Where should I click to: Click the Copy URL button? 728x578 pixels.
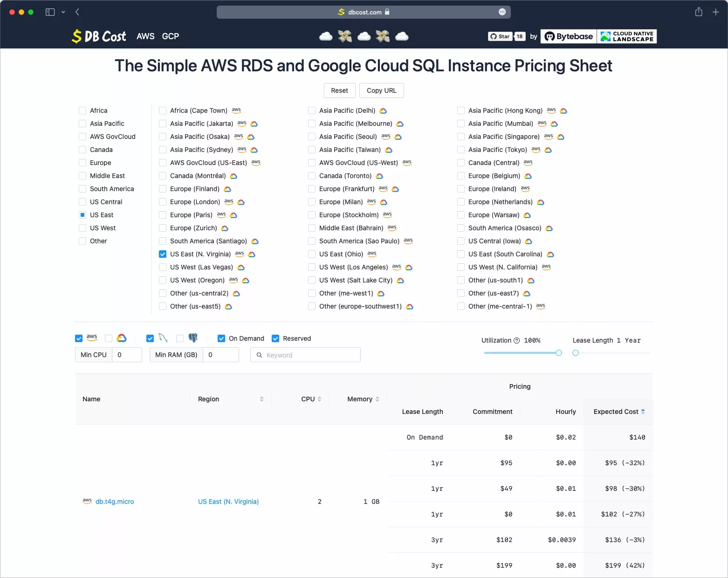[x=381, y=90]
